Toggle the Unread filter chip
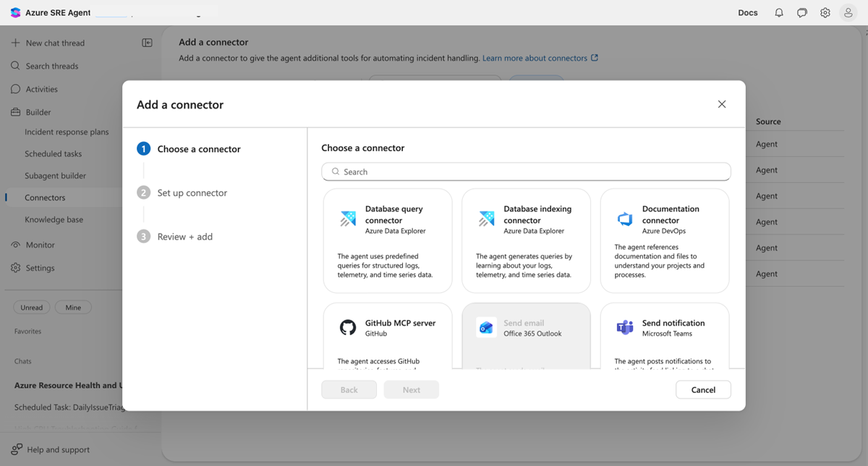This screenshot has height=466, width=868. (x=32, y=308)
